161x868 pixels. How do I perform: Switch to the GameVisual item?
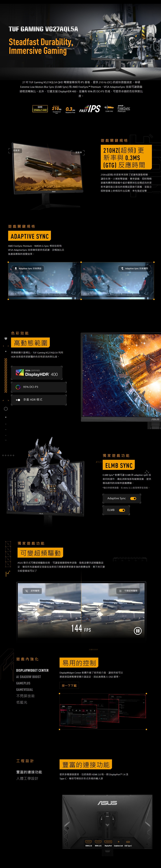click(24, 690)
